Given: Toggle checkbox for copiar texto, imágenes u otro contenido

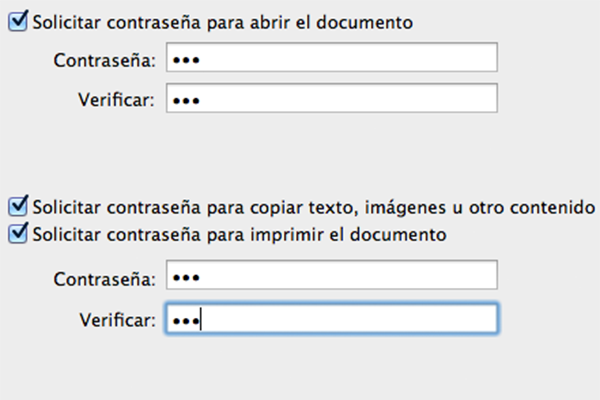Looking at the screenshot, I should [18, 206].
